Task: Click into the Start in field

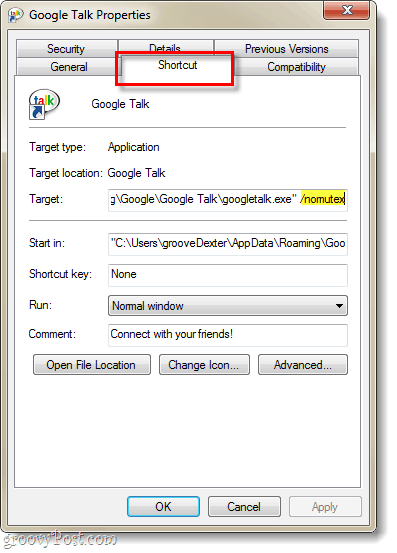Action: pyautogui.click(x=228, y=244)
